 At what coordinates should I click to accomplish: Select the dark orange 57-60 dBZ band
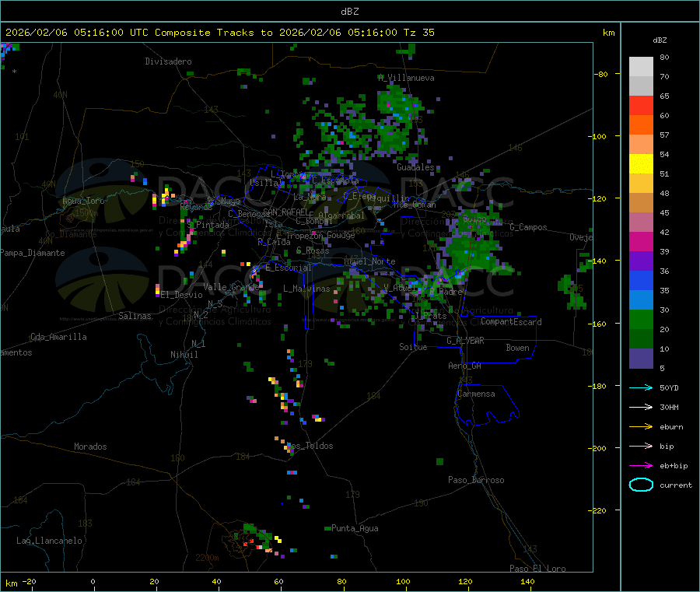[641, 125]
